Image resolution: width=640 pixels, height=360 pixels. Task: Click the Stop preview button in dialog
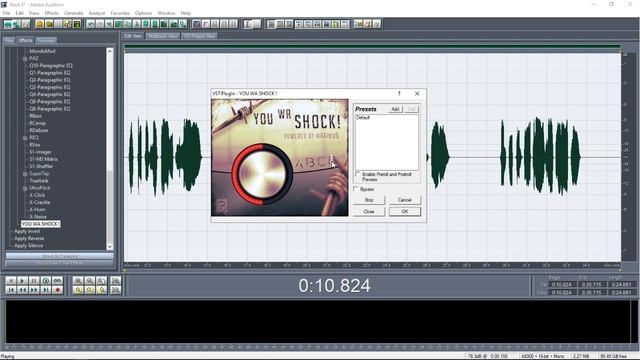tap(369, 200)
